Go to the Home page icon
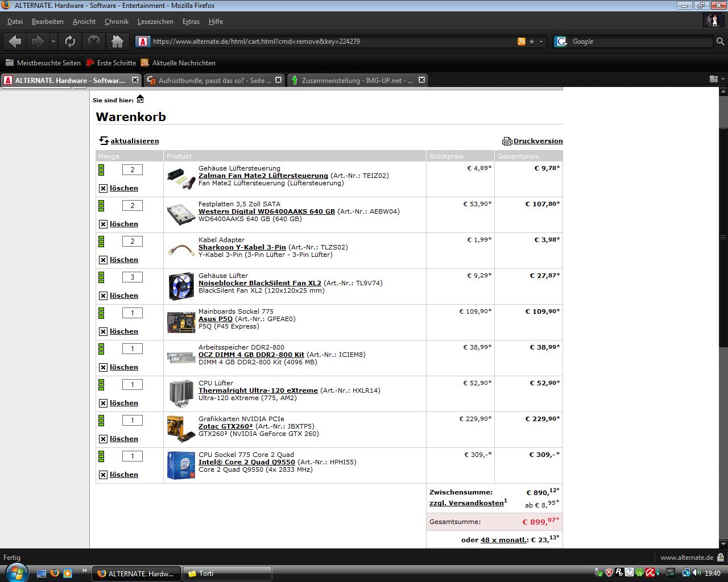The height and width of the screenshot is (582, 728). (117, 41)
